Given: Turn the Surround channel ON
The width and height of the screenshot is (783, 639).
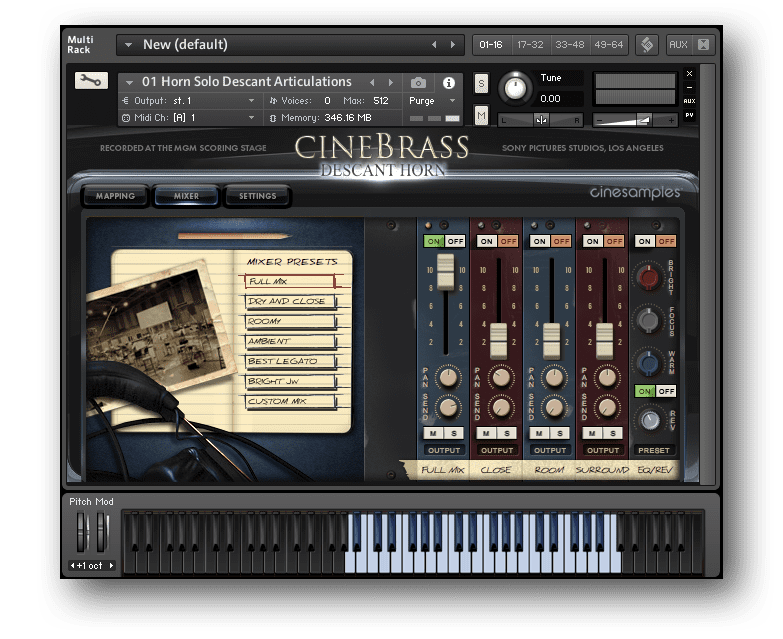Looking at the screenshot, I should pos(592,241).
